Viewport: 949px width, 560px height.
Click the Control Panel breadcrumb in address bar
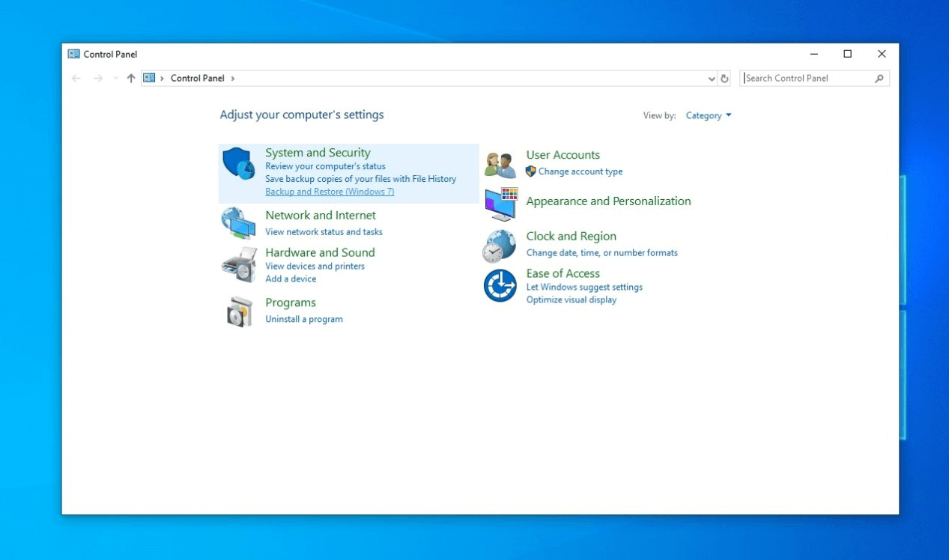pyautogui.click(x=197, y=78)
